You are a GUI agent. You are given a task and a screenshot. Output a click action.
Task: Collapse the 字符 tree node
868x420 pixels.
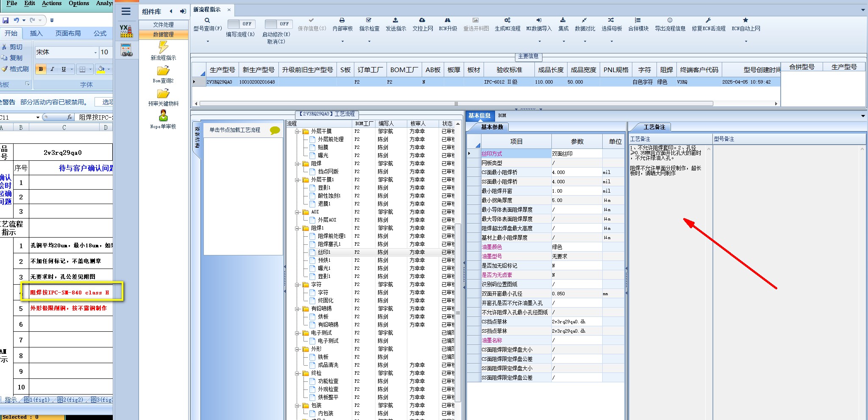click(x=298, y=285)
